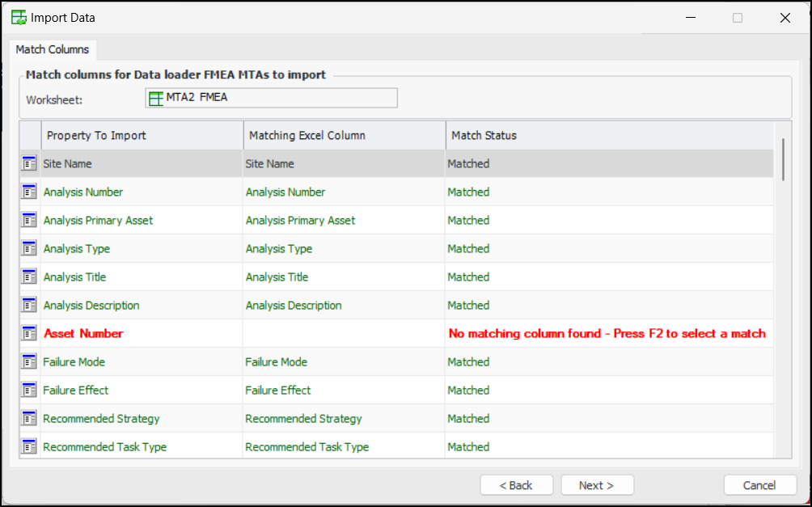Click the row icon beside Analysis Number
812x507 pixels.
[x=29, y=192]
